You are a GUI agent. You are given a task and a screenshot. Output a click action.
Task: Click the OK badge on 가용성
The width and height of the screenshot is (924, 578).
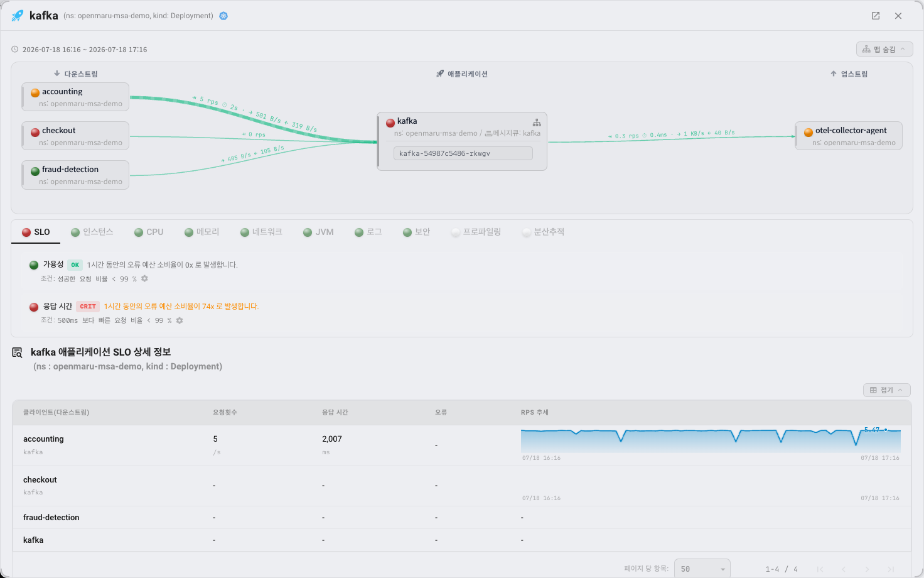click(x=75, y=264)
